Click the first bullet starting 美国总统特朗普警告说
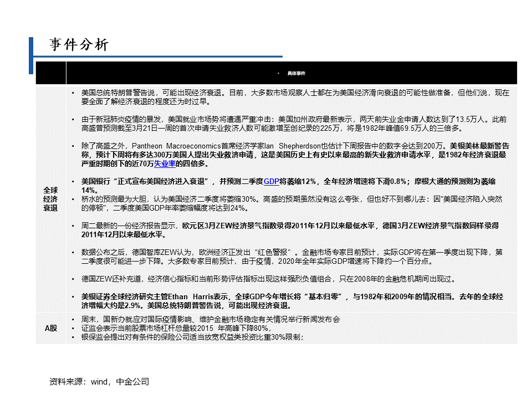 pyautogui.click(x=295, y=98)
